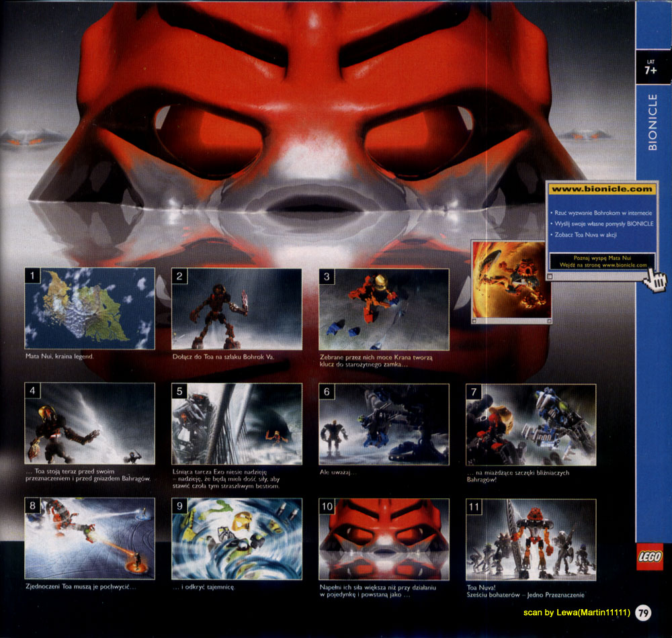Open the www.bionicle.com yellow banner link
The height and width of the screenshot is (638, 672).
pyautogui.click(x=601, y=189)
